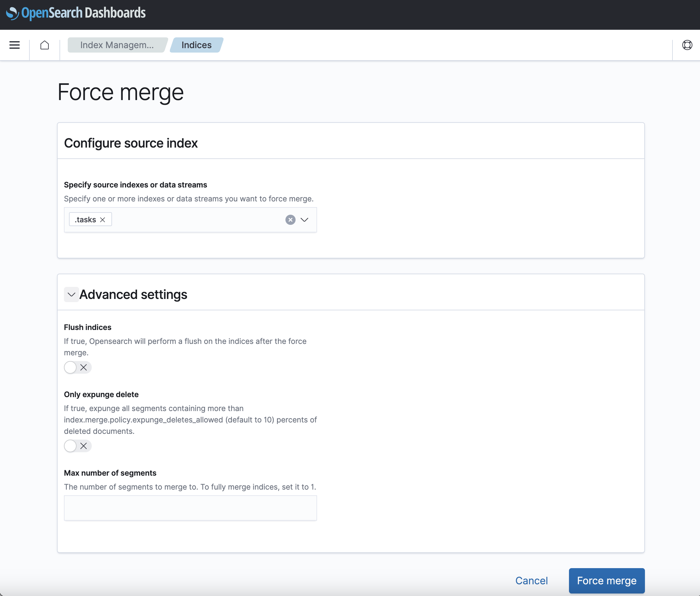Cancel the force merge operation
The height and width of the screenshot is (596, 700).
pyautogui.click(x=531, y=580)
